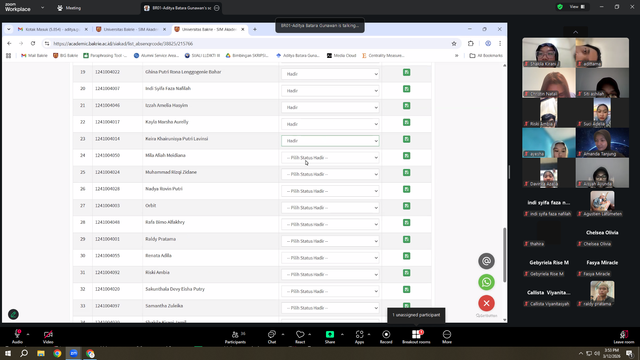Click the page vertical scrollbar thumb
This screenshot has width=640, height=360.
point(504,255)
